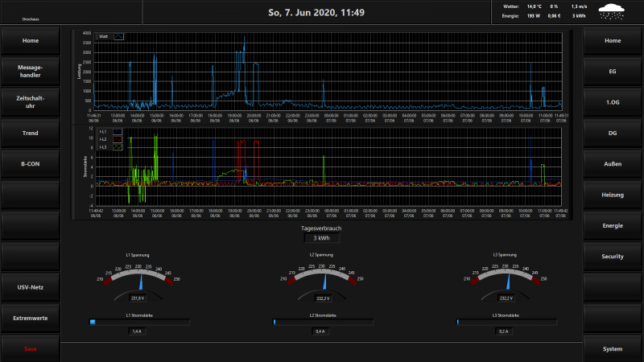This screenshot has width=644, height=362.
Task: Click the 0,4 A value field
Action: coord(320,331)
